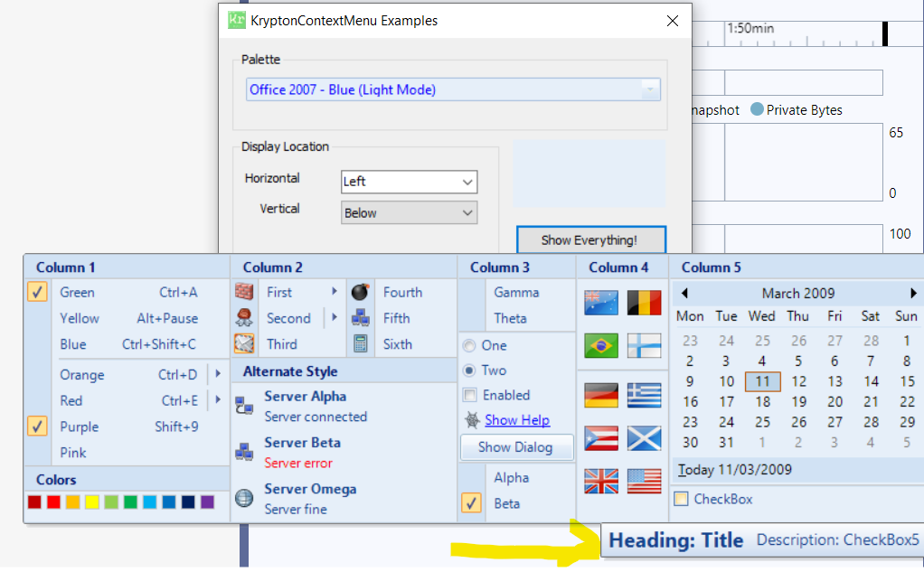Viewport: 924px width, 572px height.
Task: Tick the Enabled checkbox
Action: click(469, 395)
